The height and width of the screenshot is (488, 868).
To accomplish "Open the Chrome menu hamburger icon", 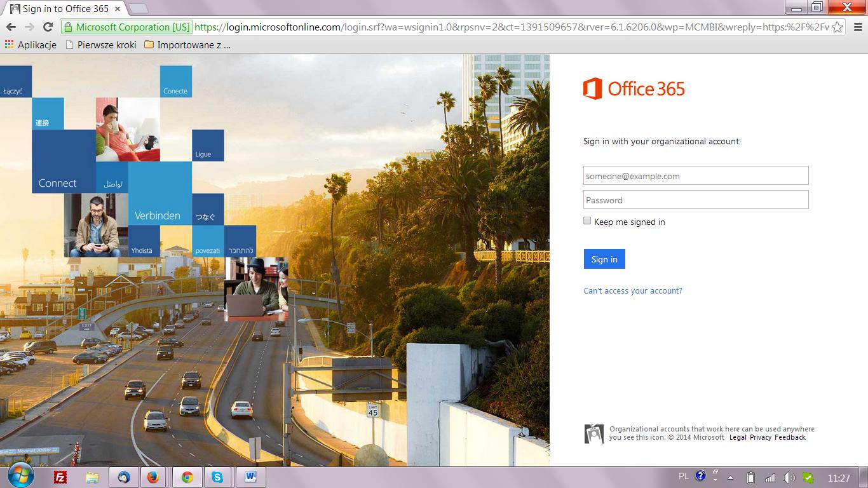I will [x=857, y=27].
